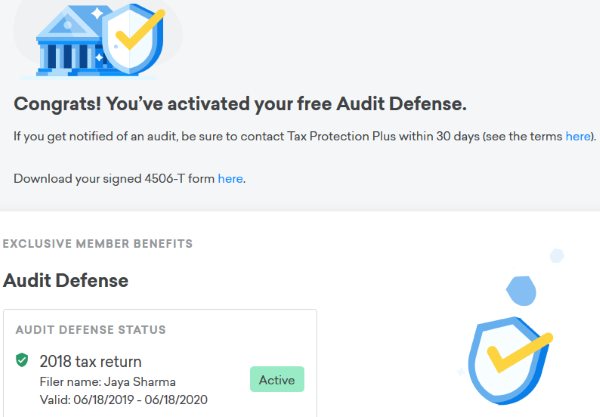
Task: Click the 'EXCLUSIVE MEMBER BENEFITS' label
Action: 98,243
